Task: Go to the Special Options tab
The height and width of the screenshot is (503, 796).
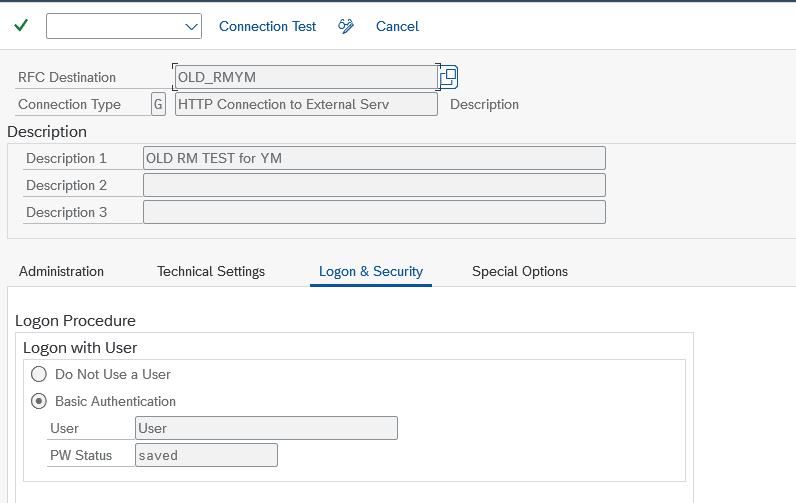Action: pyautogui.click(x=520, y=272)
